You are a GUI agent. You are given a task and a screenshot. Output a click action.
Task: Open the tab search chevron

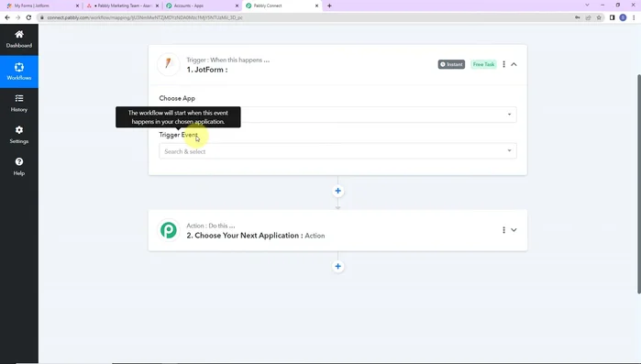(587, 6)
